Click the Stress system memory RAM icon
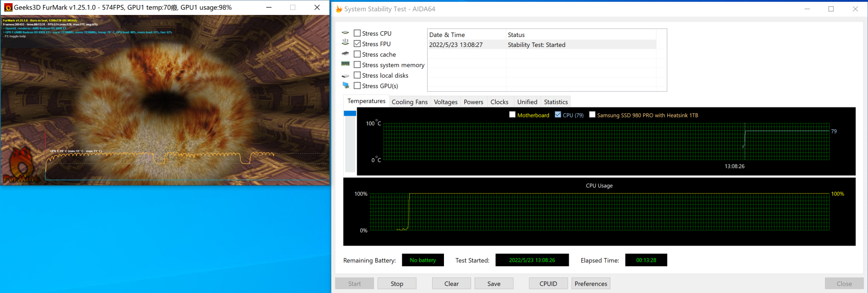Viewport: 868px width, 293px height. [x=345, y=64]
